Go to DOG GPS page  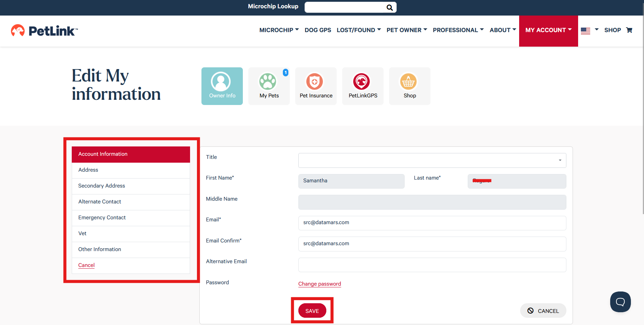tap(318, 30)
